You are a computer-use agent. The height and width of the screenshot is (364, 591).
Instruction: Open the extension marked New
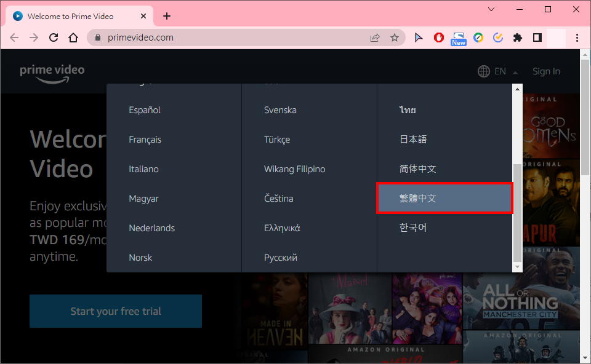click(458, 39)
